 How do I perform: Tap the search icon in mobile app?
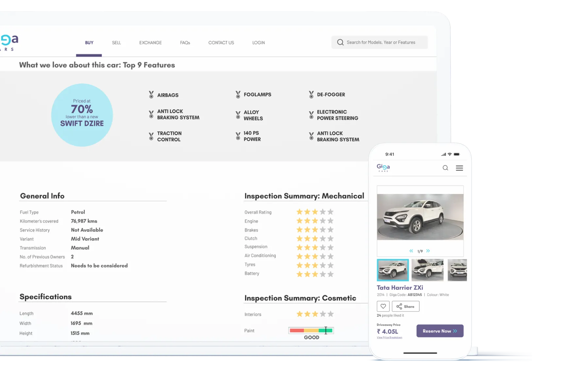[445, 168]
